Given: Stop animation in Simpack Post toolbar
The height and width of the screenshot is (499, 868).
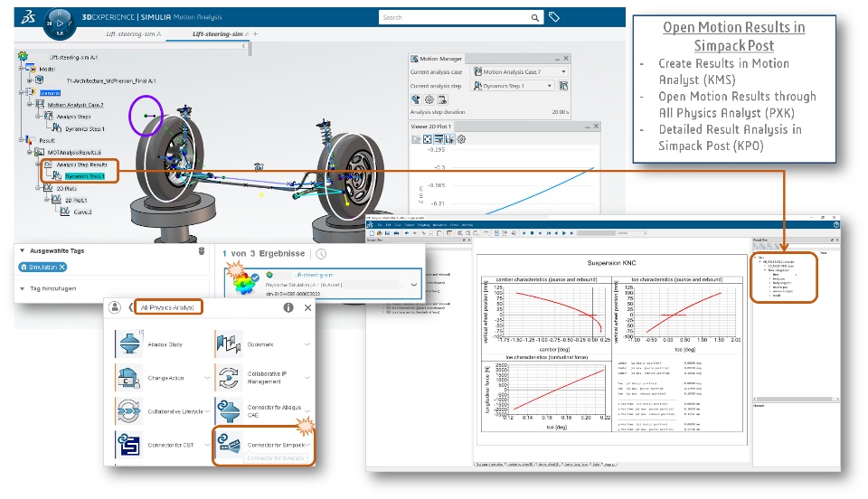Looking at the screenshot, I should pos(532,233).
